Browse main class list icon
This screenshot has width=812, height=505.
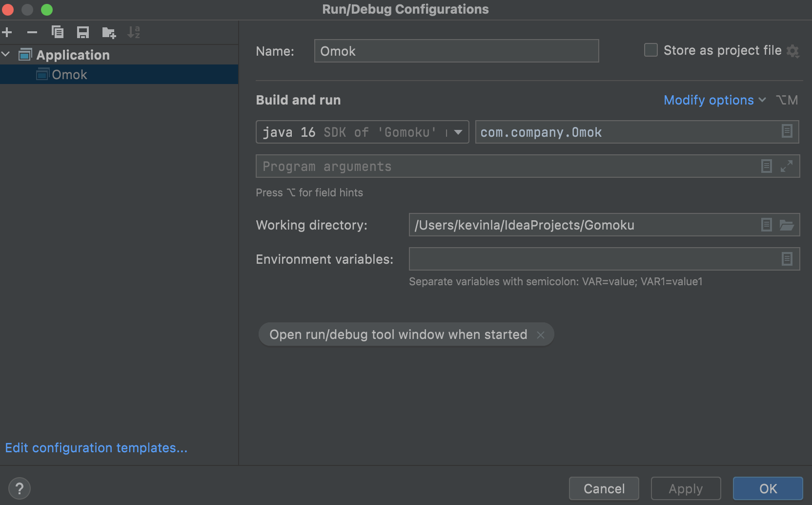[787, 131]
